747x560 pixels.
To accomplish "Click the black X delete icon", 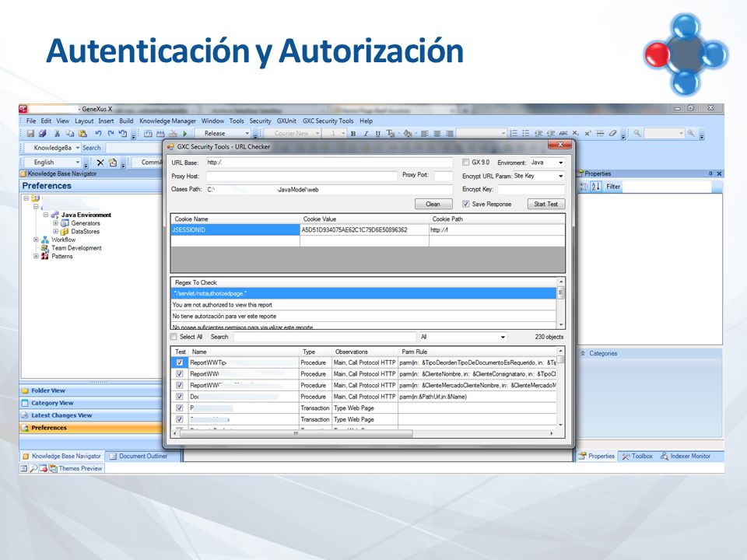I will (100, 163).
